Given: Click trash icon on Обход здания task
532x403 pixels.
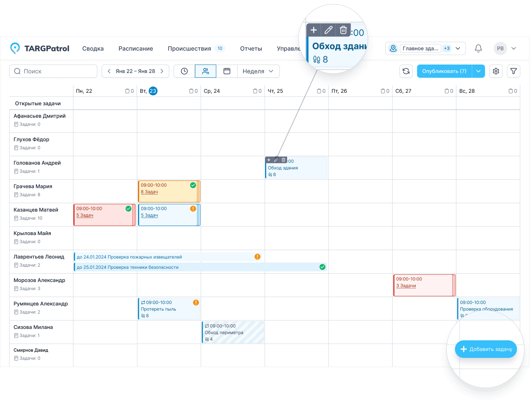Looking at the screenshot, I should coord(283,160).
